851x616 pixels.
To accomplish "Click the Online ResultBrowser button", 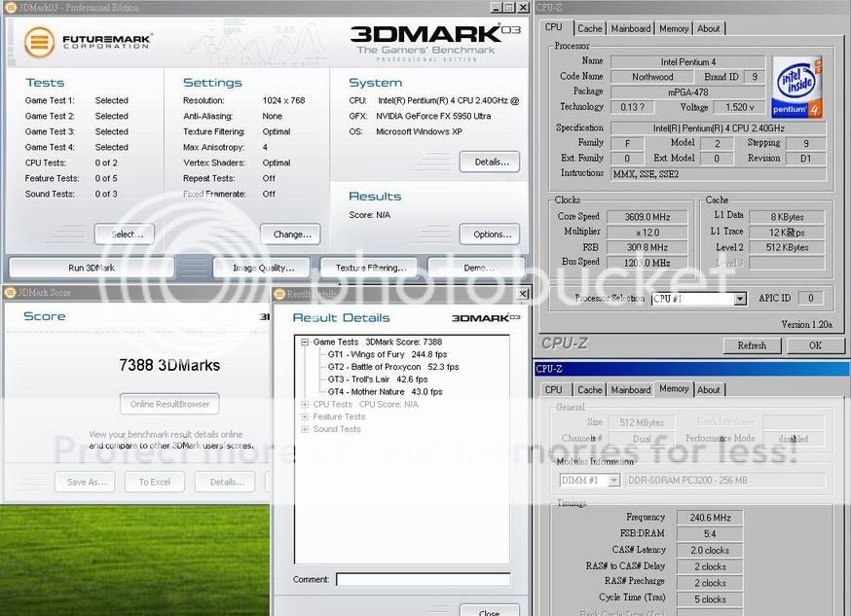I will 169,404.
